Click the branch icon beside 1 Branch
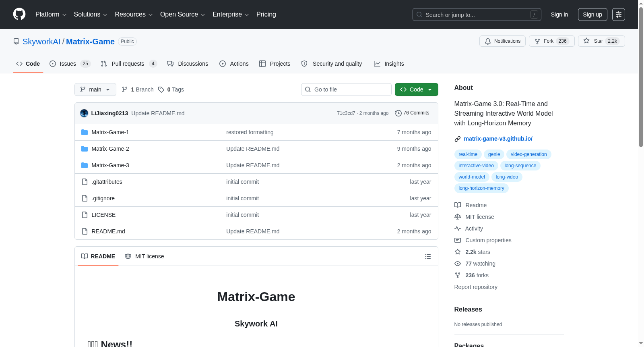Image resolution: width=644 pixels, height=347 pixels. (125, 89)
